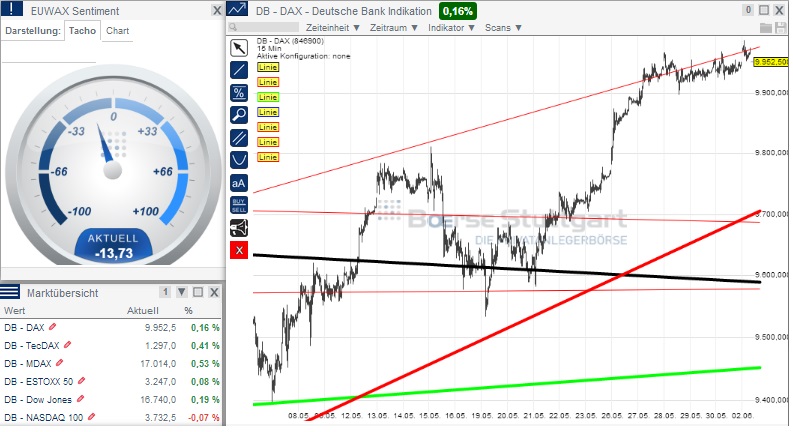Click the Aktuell column header

point(143,311)
